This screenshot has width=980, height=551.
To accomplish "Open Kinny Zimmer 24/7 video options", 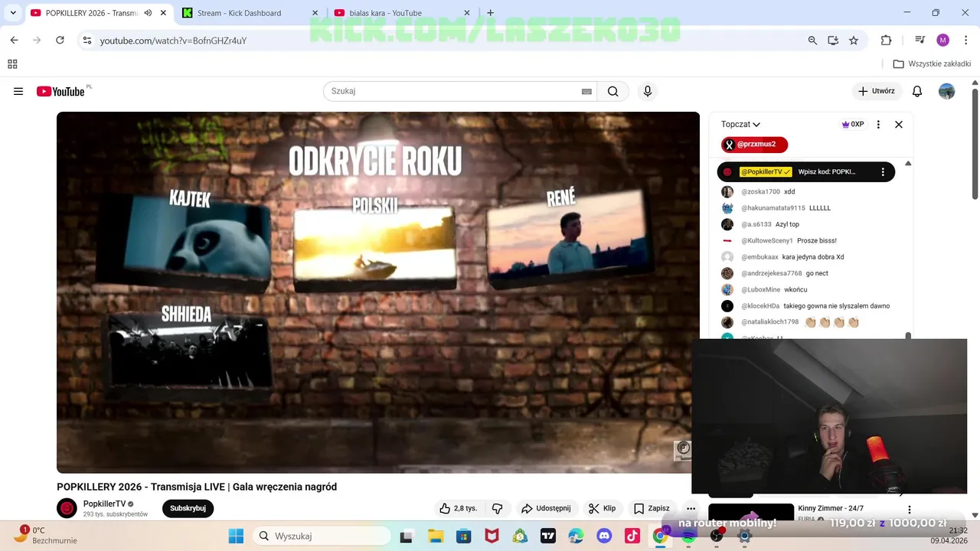I will pyautogui.click(x=910, y=509).
